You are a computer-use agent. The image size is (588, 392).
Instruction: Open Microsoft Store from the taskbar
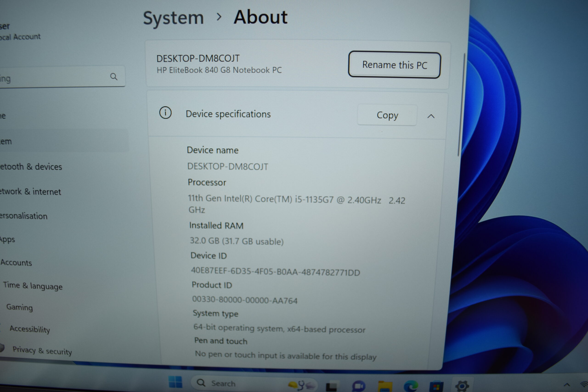point(436,387)
